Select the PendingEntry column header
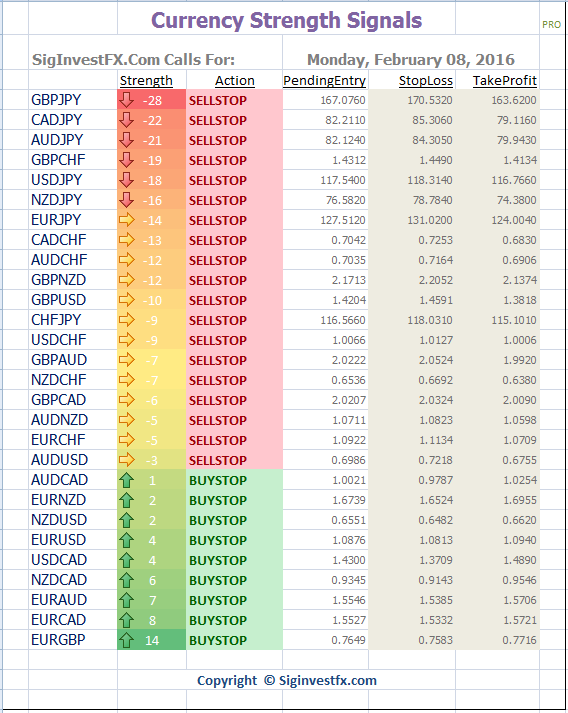This screenshot has height=713, width=568. pos(324,80)
